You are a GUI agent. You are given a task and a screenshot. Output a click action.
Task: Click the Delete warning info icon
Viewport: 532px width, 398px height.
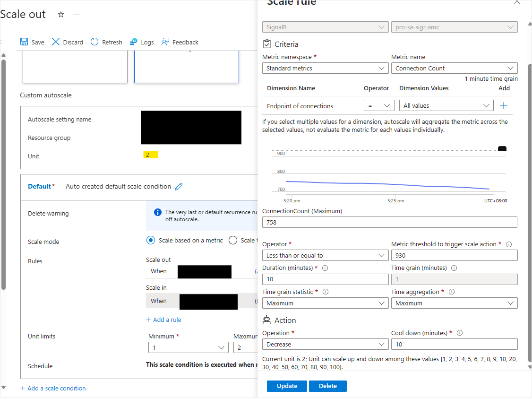click(158, 212)
